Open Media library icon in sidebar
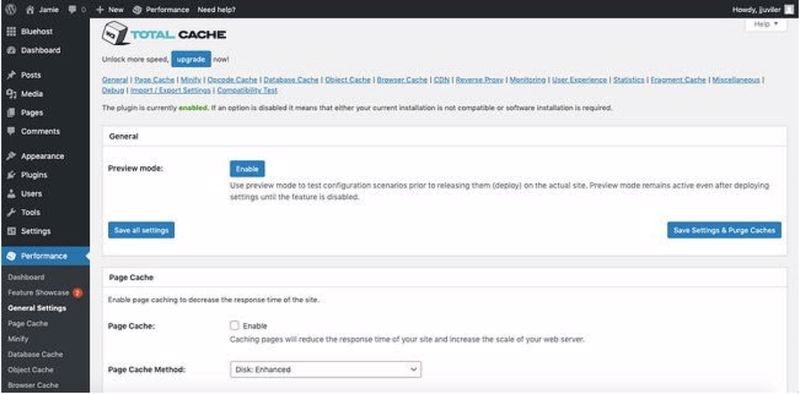 coord(11,94)
